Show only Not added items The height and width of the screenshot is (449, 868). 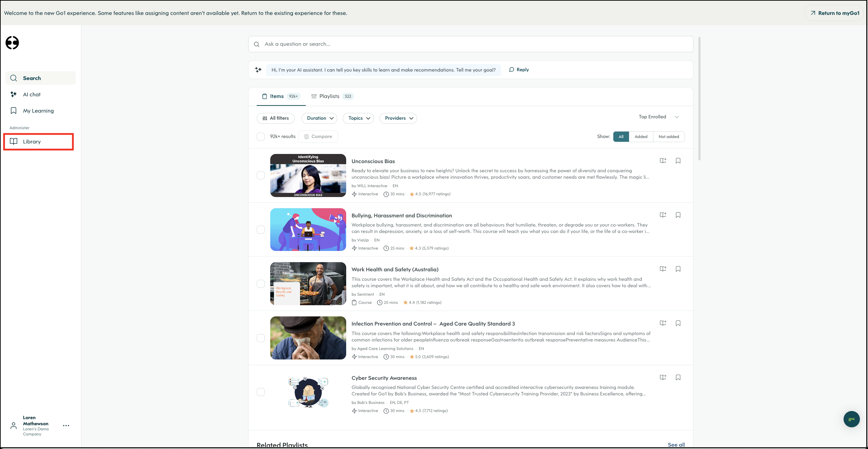[668, 137]
